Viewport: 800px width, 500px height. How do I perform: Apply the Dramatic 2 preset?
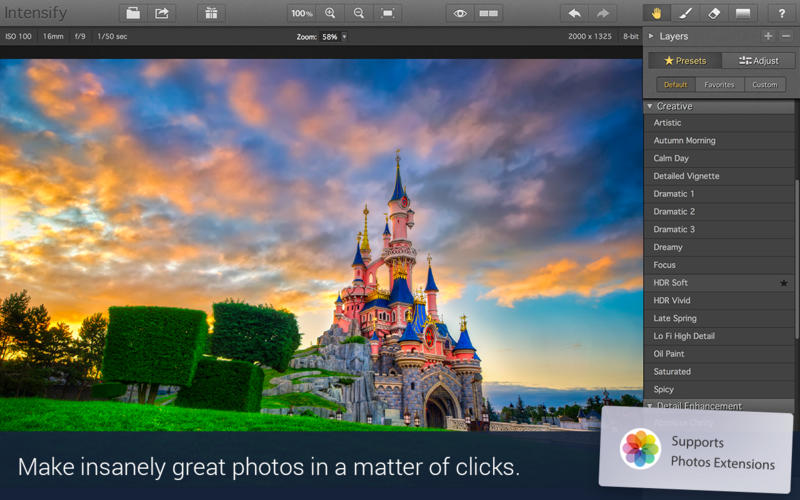pos(719,212)
